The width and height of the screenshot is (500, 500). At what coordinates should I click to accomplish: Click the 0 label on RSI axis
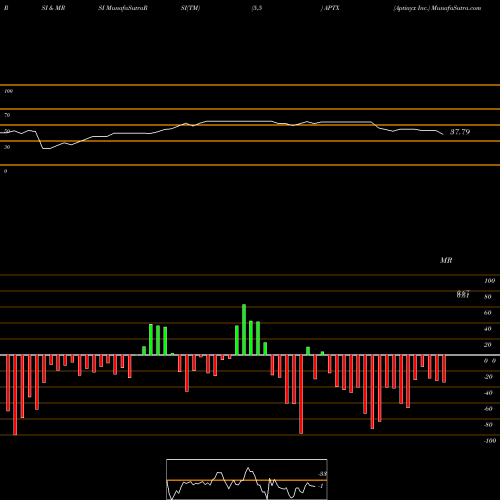point(5,171)
